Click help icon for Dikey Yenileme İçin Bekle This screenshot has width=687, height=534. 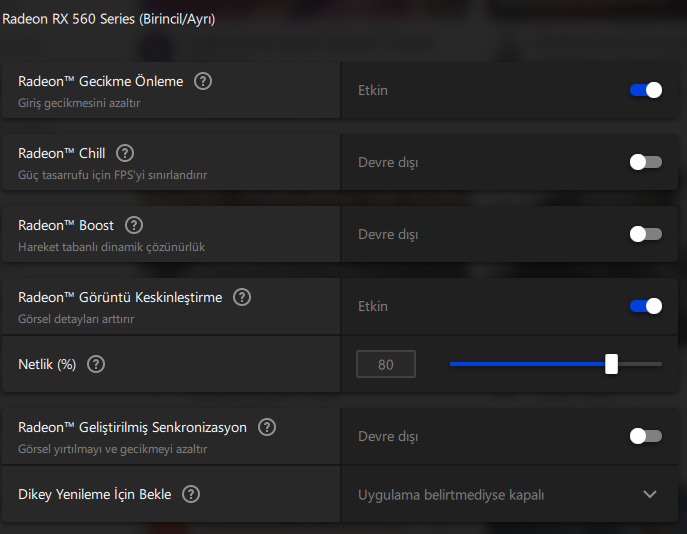(191, 494)
